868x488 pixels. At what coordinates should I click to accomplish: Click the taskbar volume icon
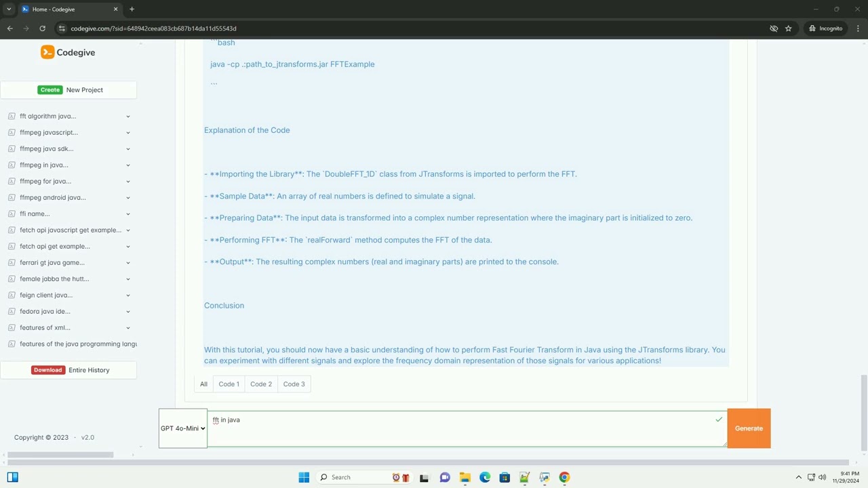point(822,477)
